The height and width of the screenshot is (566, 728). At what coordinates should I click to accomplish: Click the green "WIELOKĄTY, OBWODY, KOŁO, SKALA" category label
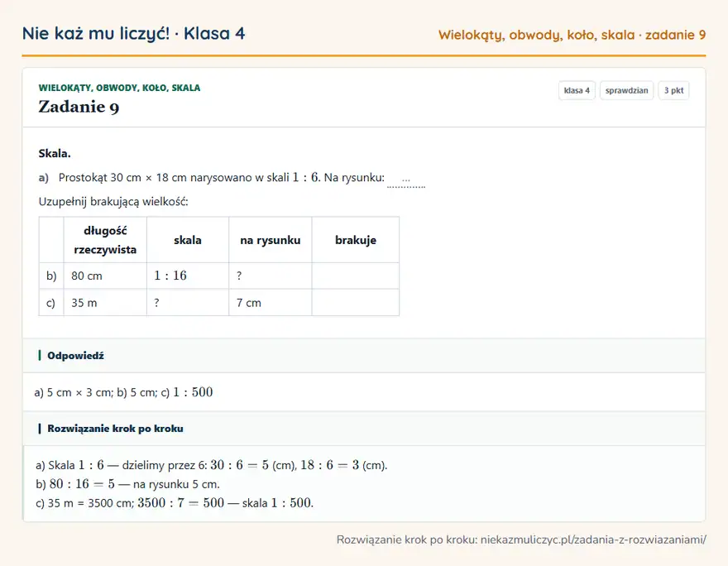(119, 88)
